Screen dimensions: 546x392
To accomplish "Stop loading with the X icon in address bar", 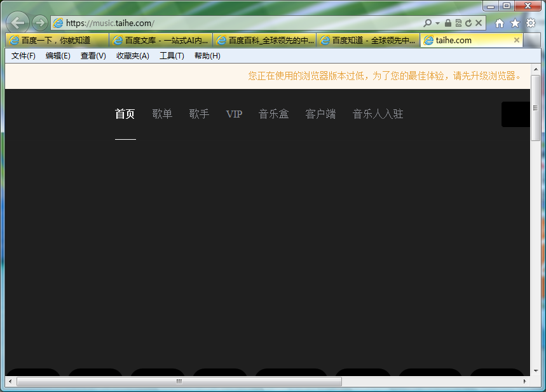I will (x=479, y=23).
